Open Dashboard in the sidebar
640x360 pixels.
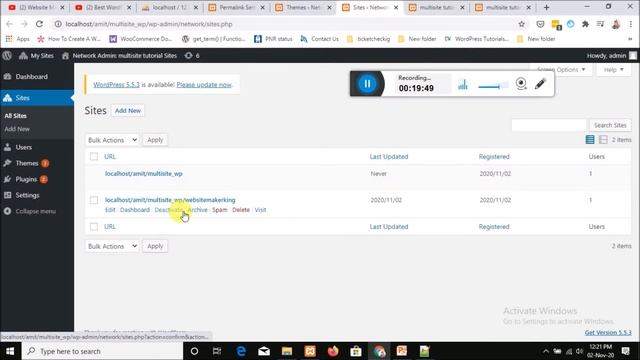click(x=37, y=77)
